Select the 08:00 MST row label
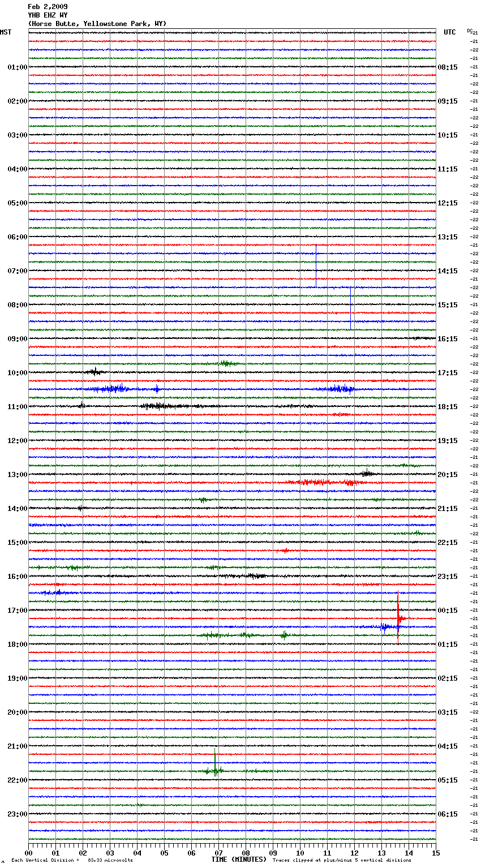The image size is (481, 868). [x=18, y=305]
